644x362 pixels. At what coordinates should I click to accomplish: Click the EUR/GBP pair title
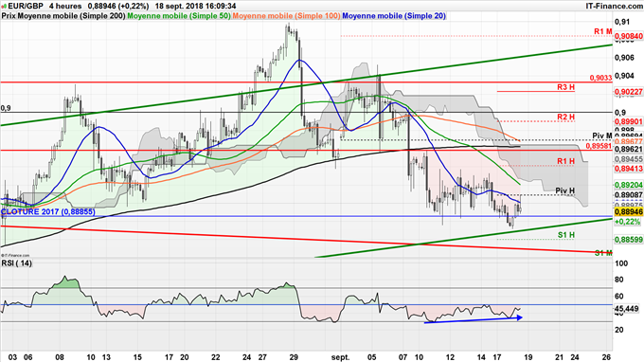point(26,7)
